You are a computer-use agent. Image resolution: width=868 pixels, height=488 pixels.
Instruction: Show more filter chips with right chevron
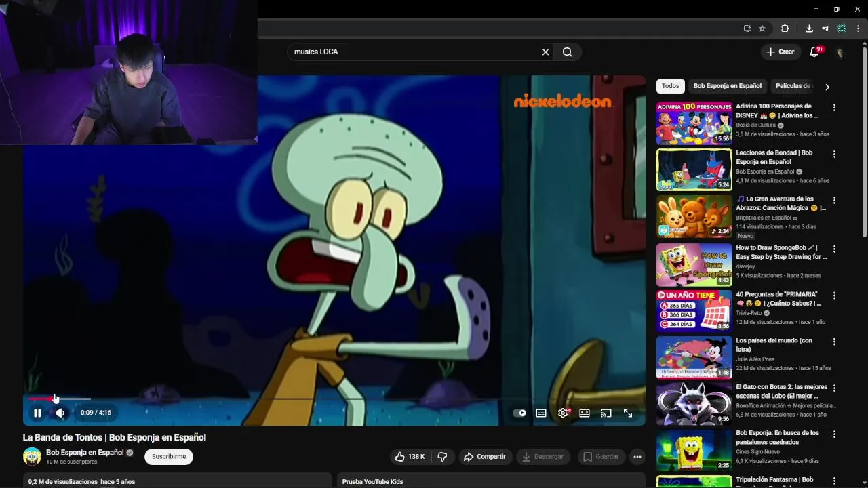point(827,87)
